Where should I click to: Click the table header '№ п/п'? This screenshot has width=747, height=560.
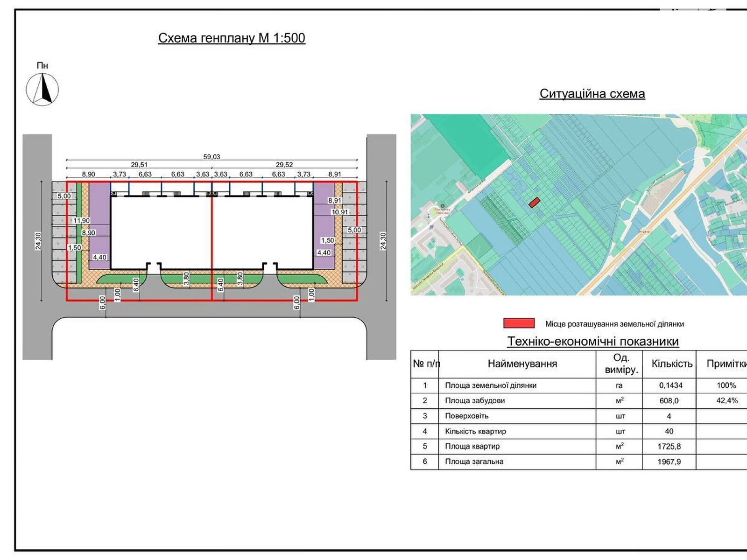[426, 364]
